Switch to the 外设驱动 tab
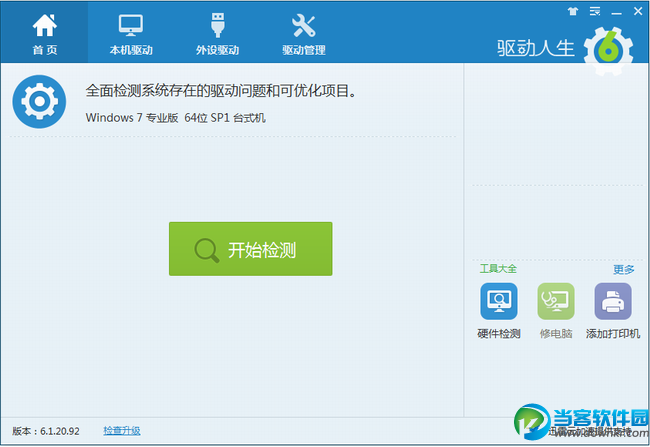 tap(217, 32)
